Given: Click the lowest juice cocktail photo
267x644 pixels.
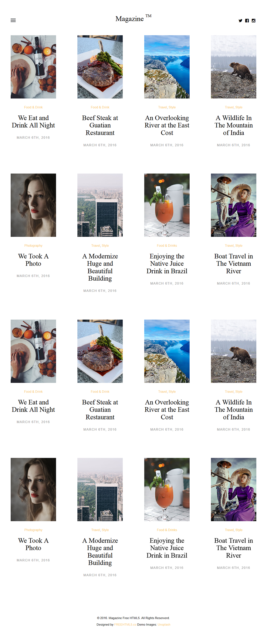Looking at the screenshot, I should point(167,489).
